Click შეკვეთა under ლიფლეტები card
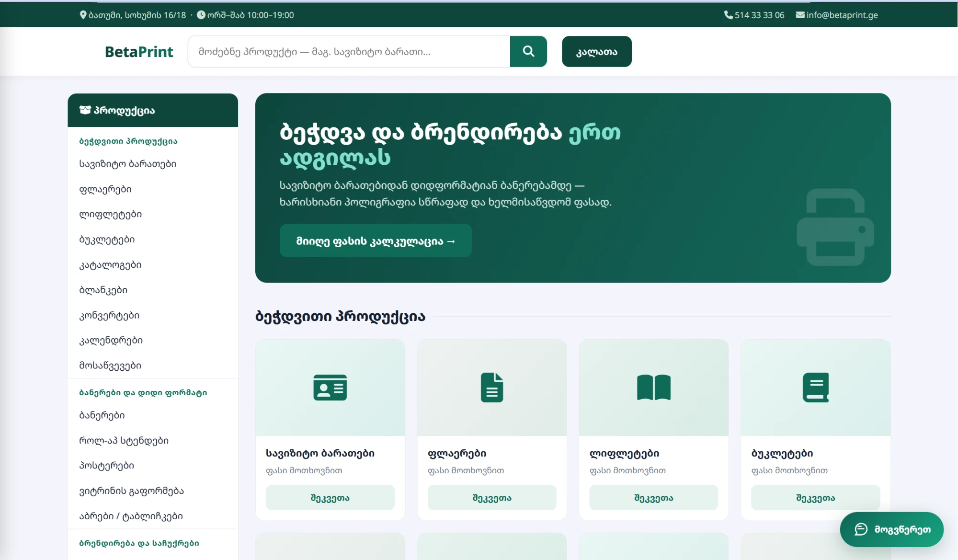This screenshot has height=560, width=958. (x=654, y=498)
